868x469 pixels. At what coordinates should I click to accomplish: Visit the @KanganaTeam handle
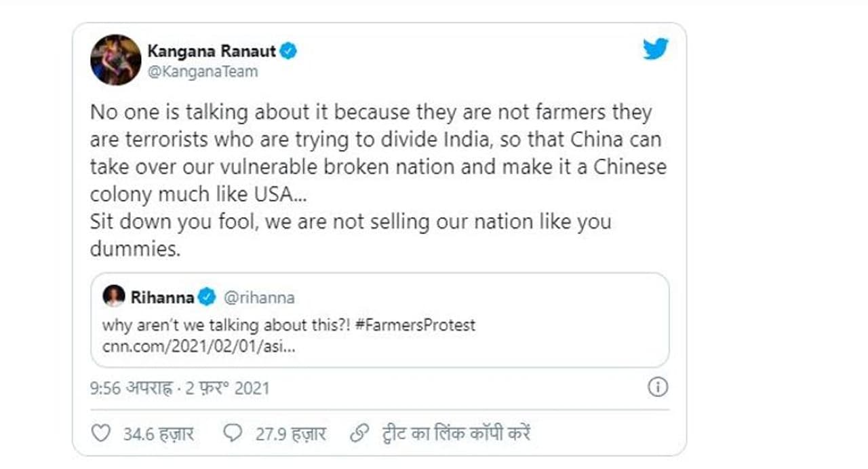202,71
